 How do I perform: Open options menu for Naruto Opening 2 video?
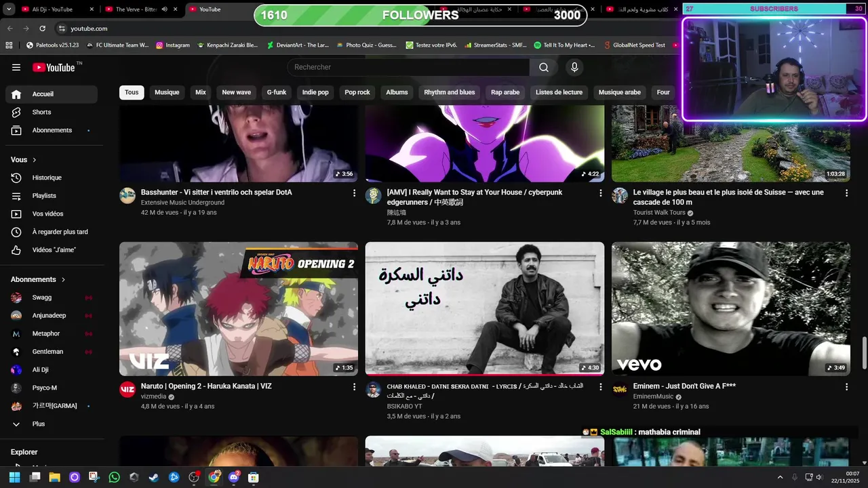click(354, 387)
